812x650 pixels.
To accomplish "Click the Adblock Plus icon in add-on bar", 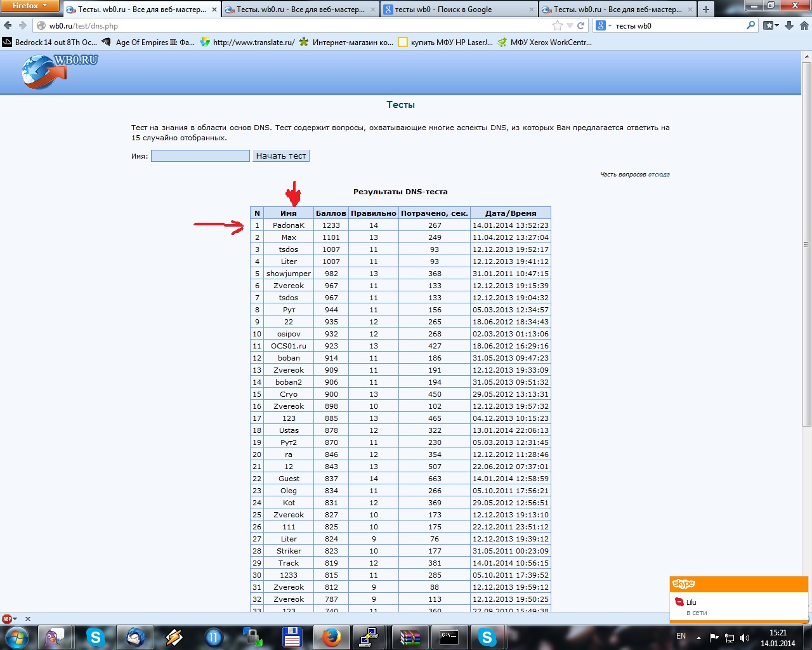I will 8,618.
